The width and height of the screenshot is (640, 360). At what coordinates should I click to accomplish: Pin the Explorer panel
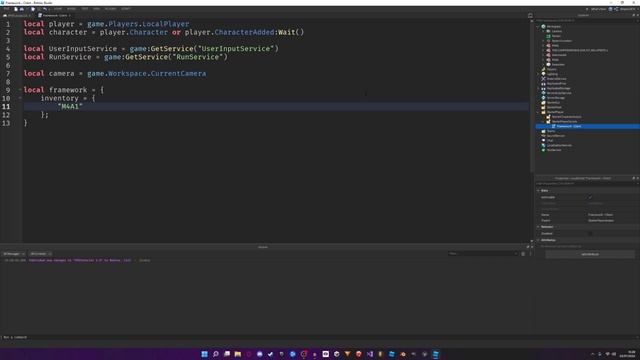pyautogui.click(x=633, y=15)
